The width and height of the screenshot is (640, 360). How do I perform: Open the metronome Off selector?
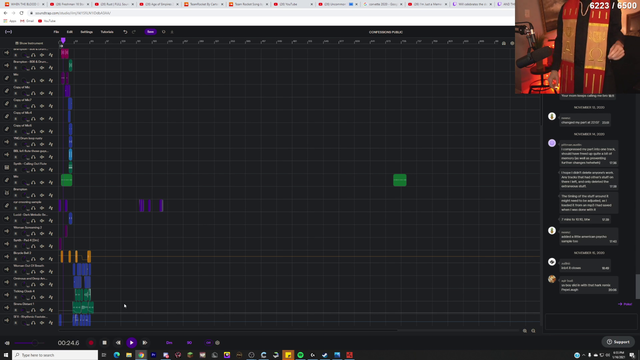[x=208, y=343]
